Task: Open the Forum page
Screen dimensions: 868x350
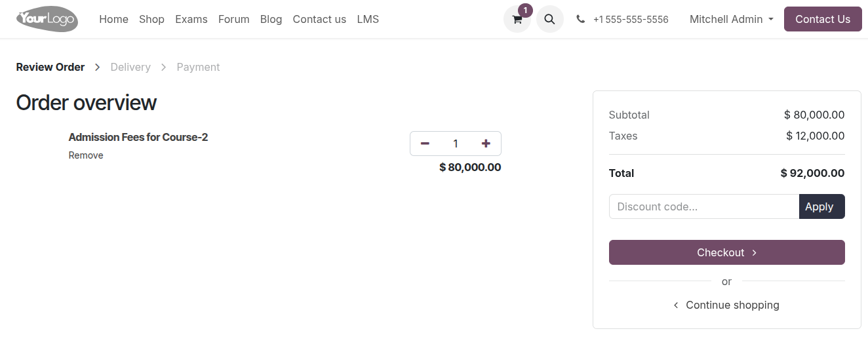Action: click(234, 20)
